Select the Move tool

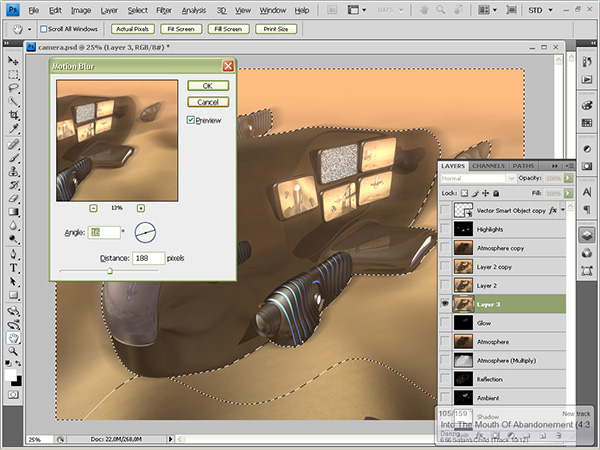[x=14, y=61]
